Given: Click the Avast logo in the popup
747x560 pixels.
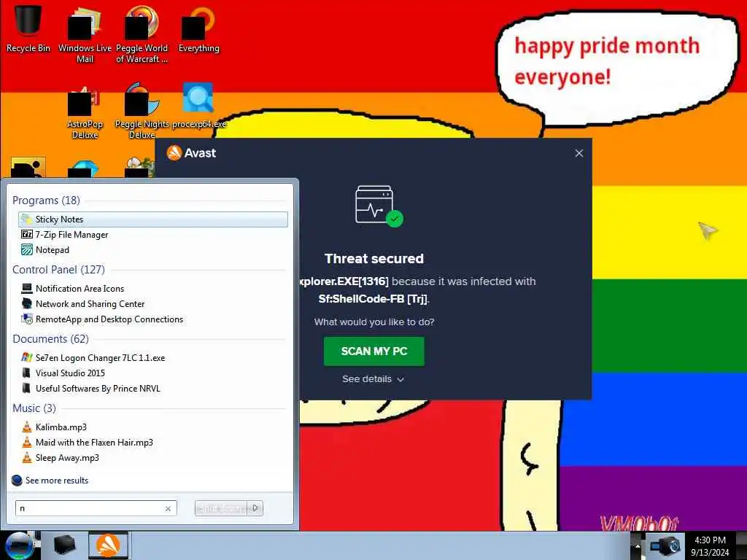Looking at the screenshot, I should pyautogui.click(x=191, y=153).
